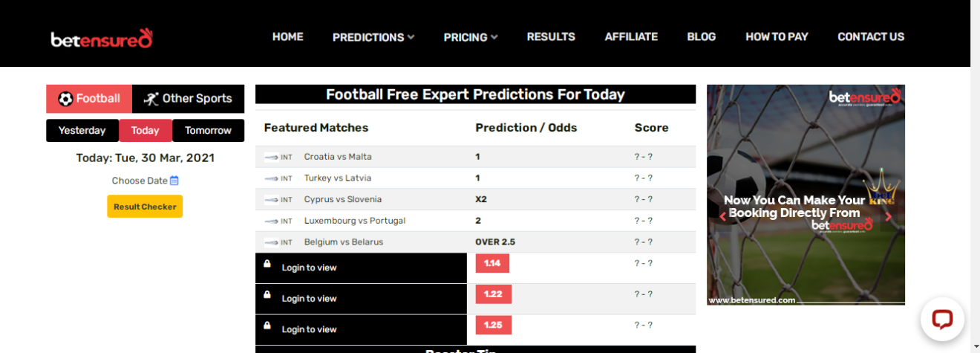Open the live chat bubble icon
The height and width of the screenshot is (353, 980).
pyautogui.click(x=942, y=319)
